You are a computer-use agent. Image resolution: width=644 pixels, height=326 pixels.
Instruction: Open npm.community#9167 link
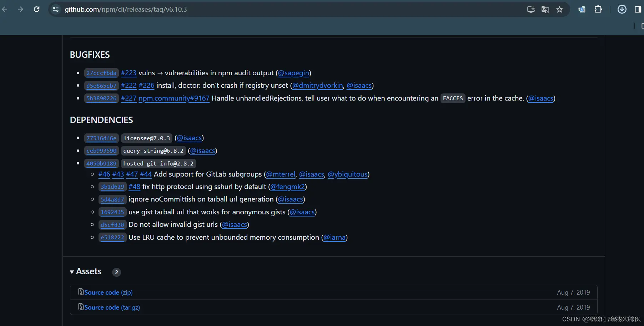(x=174, y=98)
